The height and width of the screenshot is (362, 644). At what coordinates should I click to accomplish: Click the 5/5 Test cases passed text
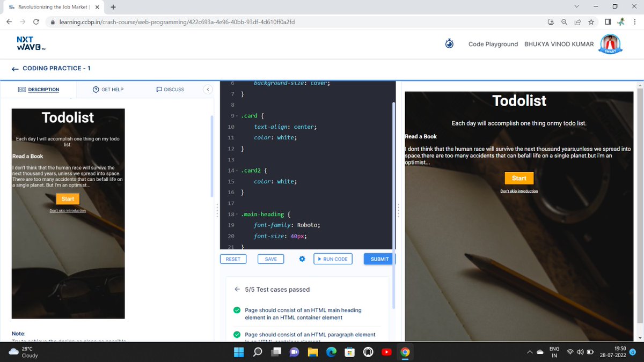[277, 290]
